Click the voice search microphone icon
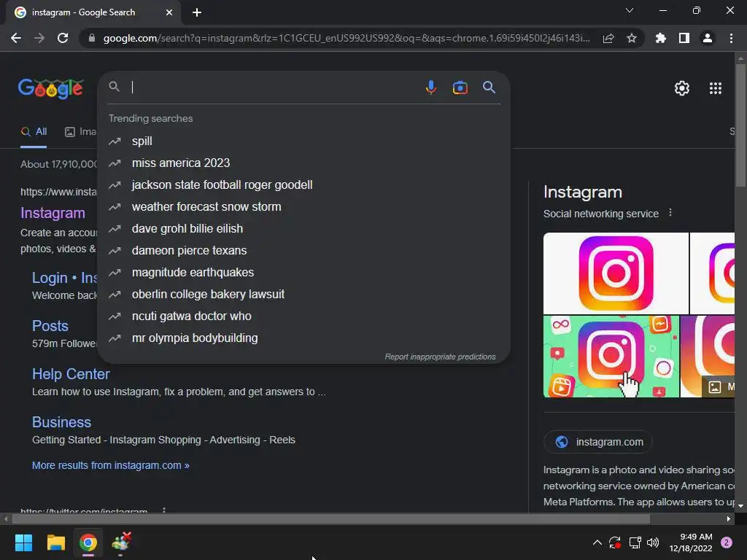 click(430, 87)
